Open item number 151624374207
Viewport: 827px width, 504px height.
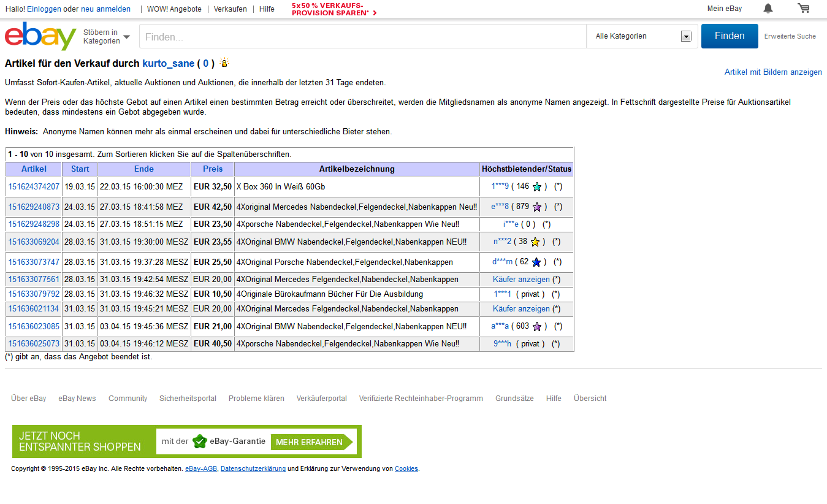click(x=34, y=186)
